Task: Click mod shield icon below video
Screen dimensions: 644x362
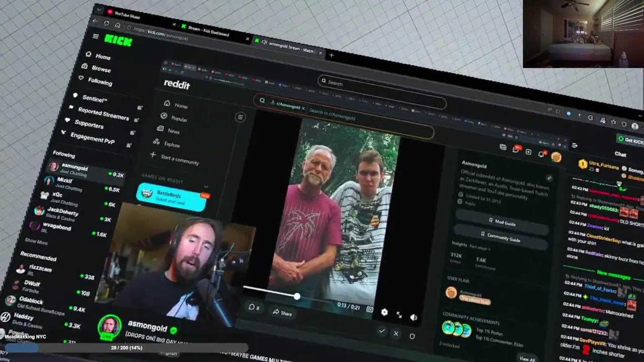Action: click(412, 336)
